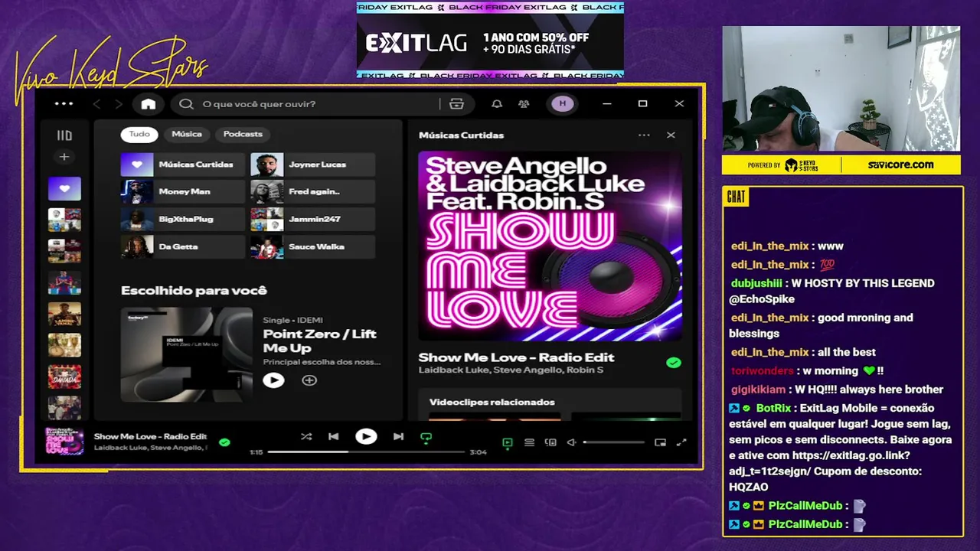Click the dubjushiii username in chat
980x551 pixels.
(x=756, y=283)
